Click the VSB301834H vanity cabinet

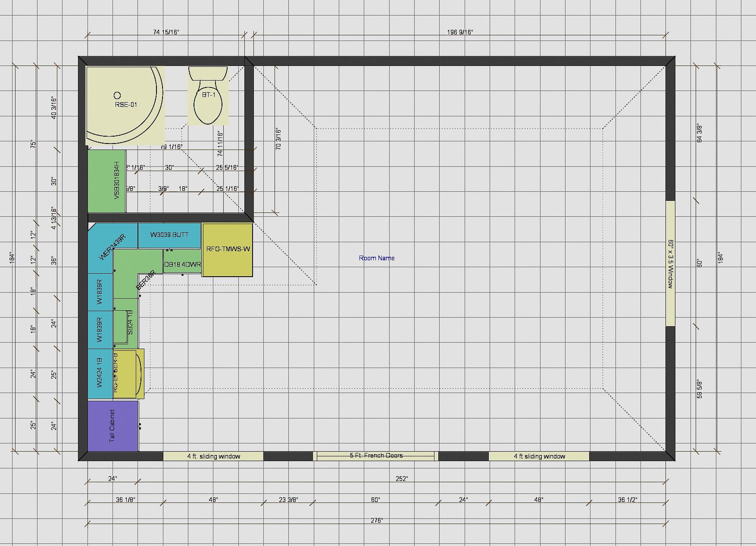tap(107, 181)
